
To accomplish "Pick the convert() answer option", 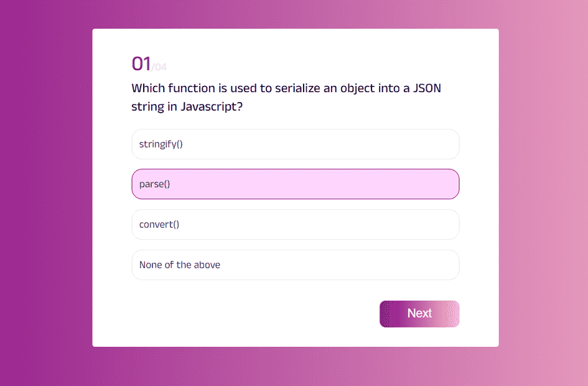I will (x=295, y=224).
